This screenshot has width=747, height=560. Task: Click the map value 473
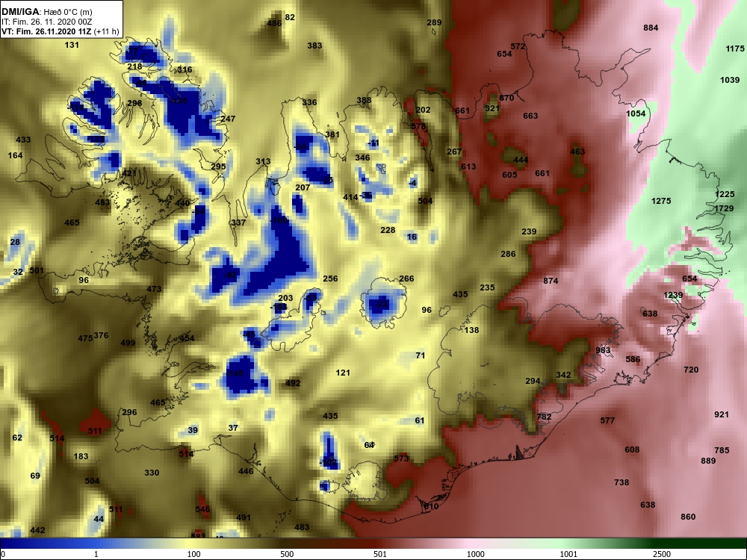tap(154, 289)
